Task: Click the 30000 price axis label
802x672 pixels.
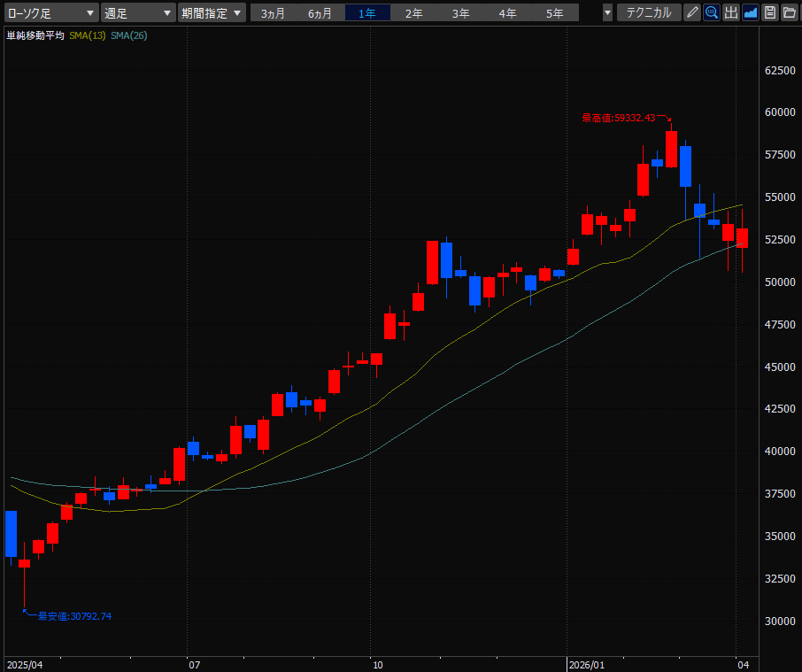Action: [x=780, y=622]
